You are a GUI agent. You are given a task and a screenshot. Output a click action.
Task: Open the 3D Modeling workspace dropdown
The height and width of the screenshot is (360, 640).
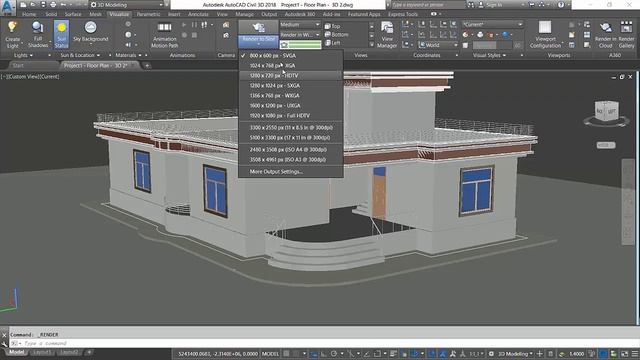(127, 5)
